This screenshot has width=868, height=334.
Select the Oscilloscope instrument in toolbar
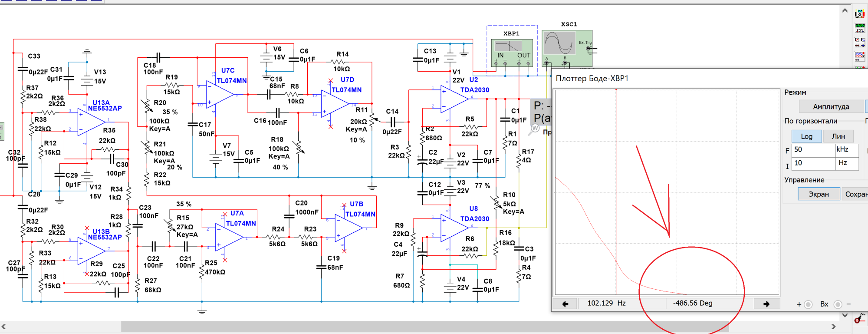pyautogui.click(x=860, y=56)
